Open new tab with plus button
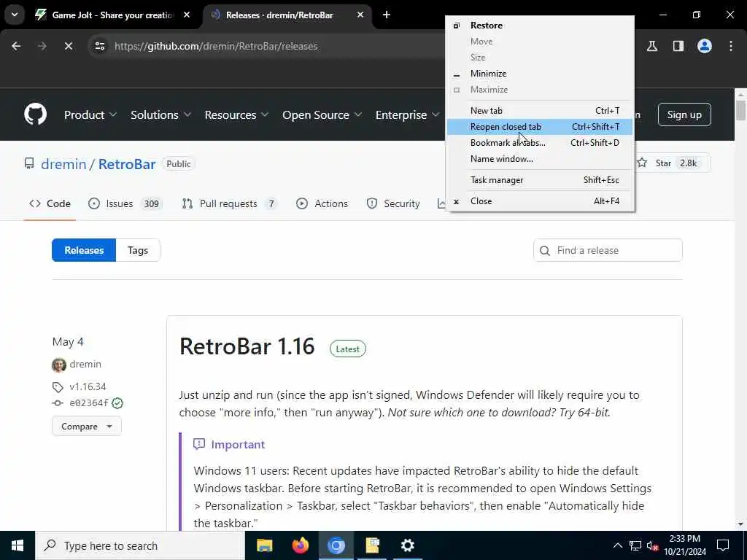747x560 pixels. (387, 15)
